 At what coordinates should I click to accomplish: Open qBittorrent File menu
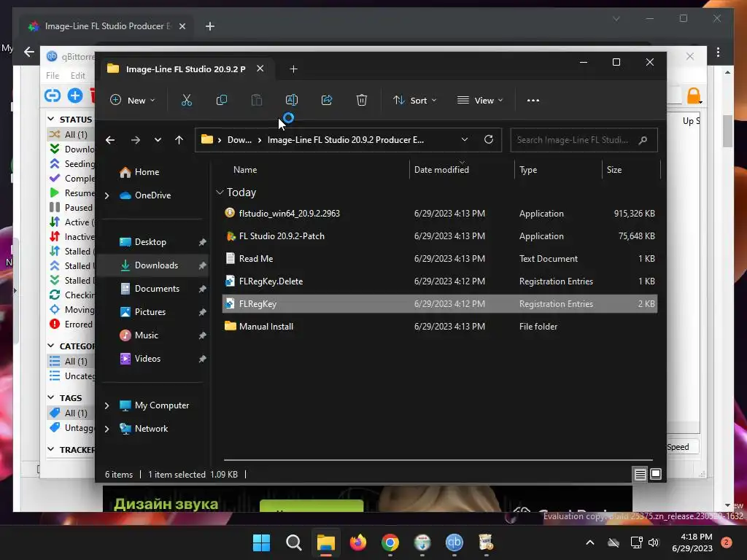(x=53, y=76)
